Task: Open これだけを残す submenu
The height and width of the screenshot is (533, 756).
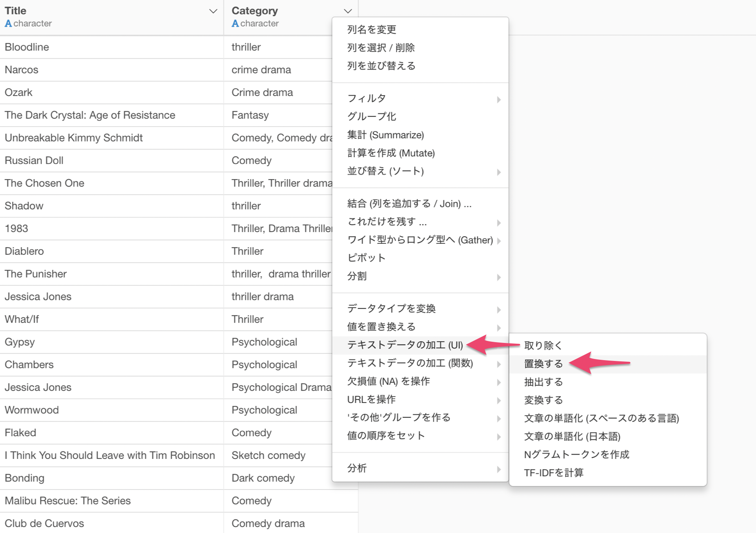Action: click(420, 222)
